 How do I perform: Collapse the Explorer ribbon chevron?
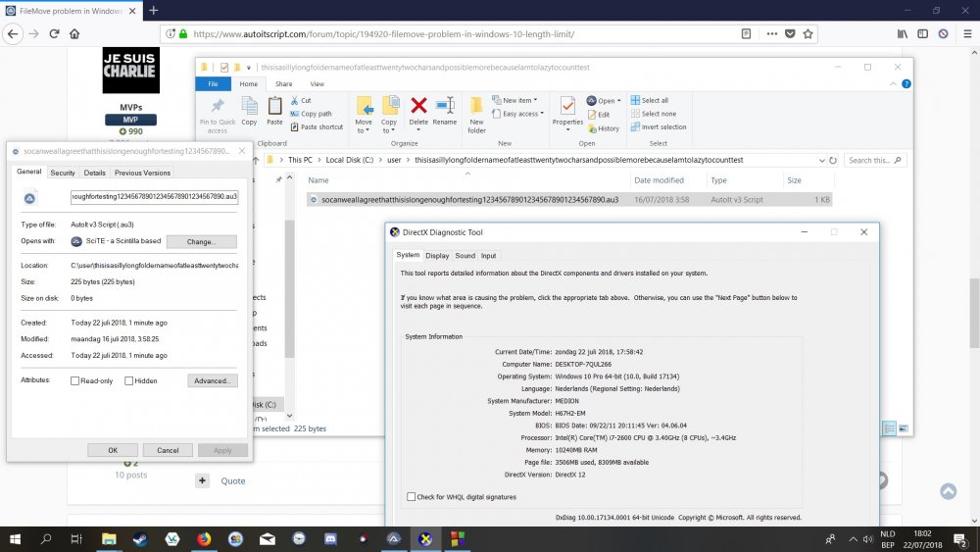893,83
